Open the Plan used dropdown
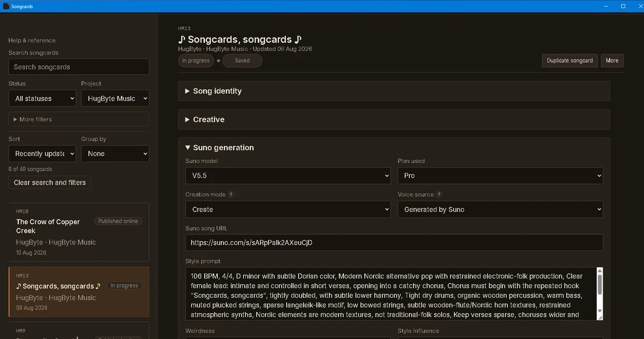 [500, 175]
